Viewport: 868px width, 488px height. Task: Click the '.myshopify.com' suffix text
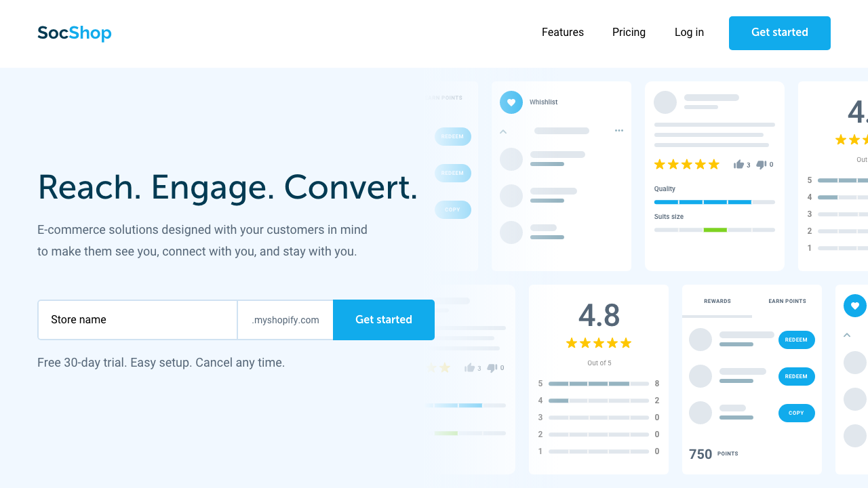285,320
